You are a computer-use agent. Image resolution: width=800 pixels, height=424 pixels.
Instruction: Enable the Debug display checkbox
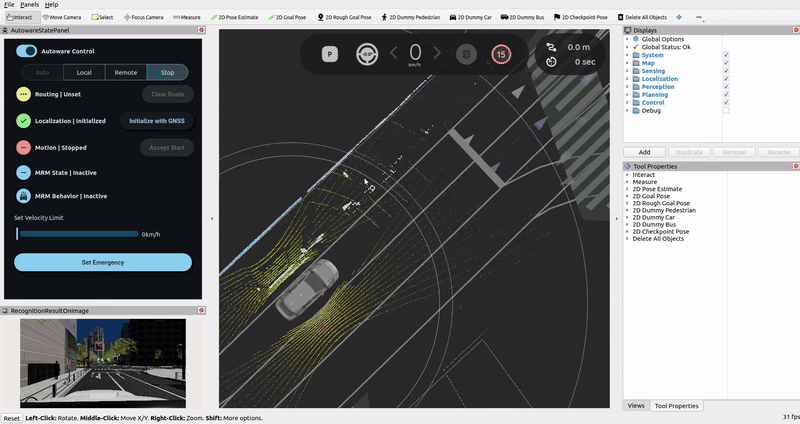tap(725, 110)
